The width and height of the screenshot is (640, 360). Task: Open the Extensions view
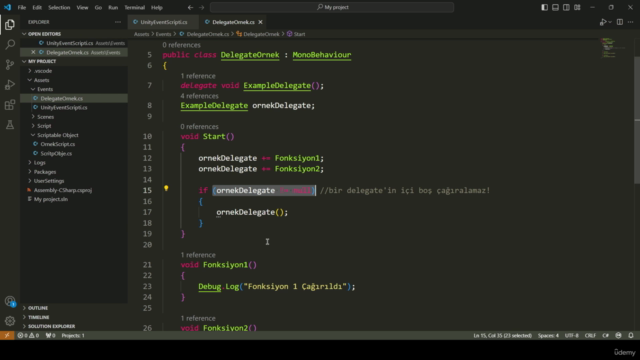click(x=10, y=104)
